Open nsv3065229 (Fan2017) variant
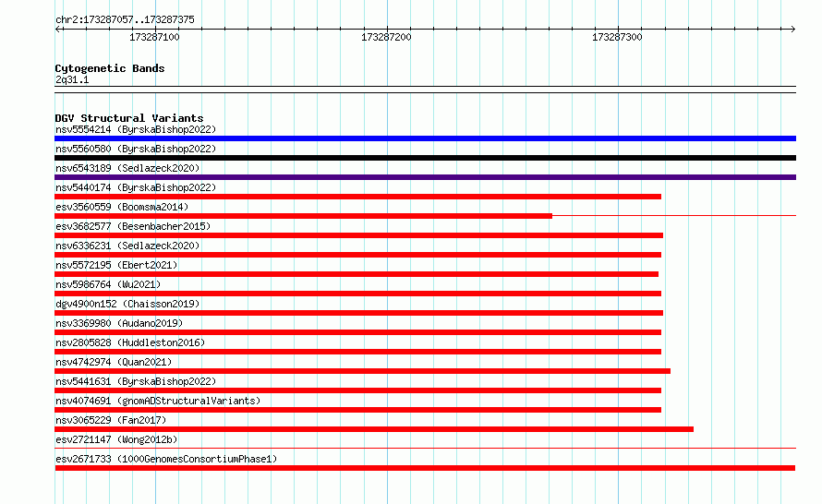 (111, 420)
